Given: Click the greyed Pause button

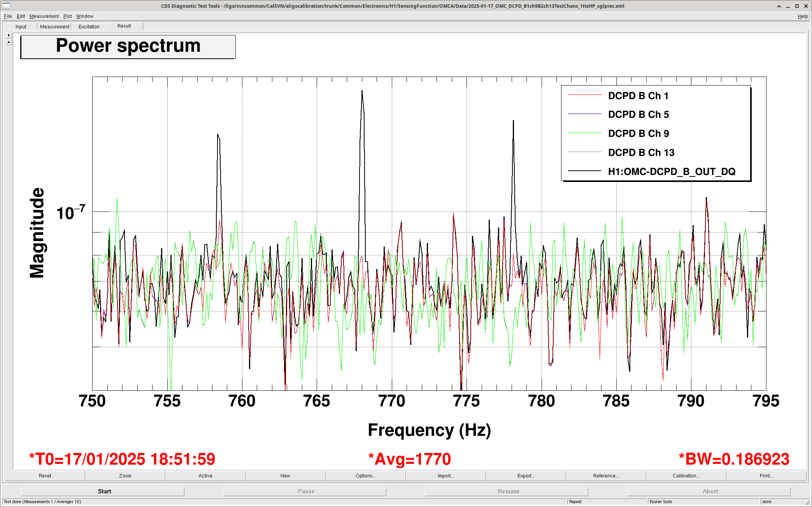Looking at the screenshot, I should click(x=305, y=491).
